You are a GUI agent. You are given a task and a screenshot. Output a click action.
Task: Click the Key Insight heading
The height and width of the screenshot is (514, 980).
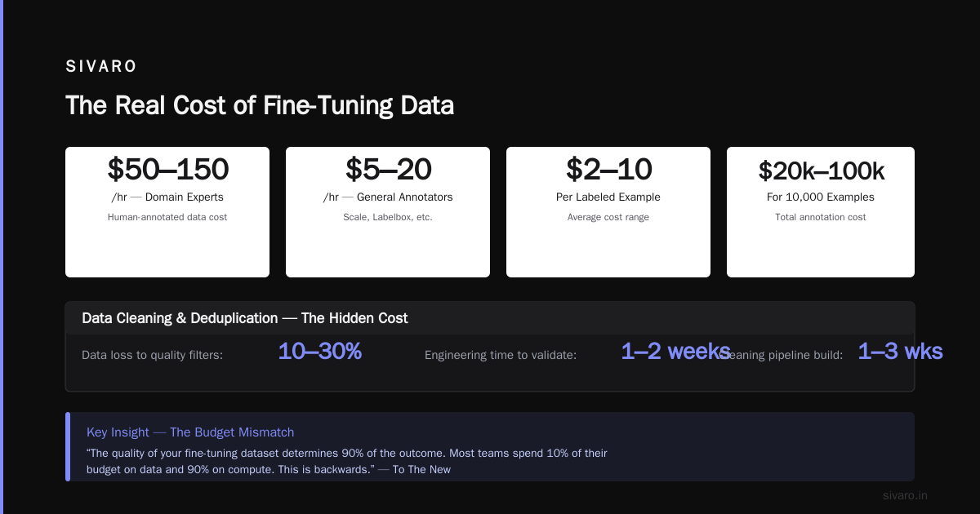pyautogui.click(x=190, y=432)
